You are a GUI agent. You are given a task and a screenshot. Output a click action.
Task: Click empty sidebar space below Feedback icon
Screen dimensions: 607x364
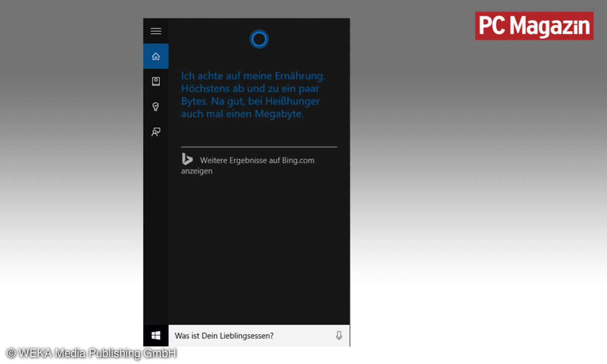pyautogui.click(x=156, y=227)
